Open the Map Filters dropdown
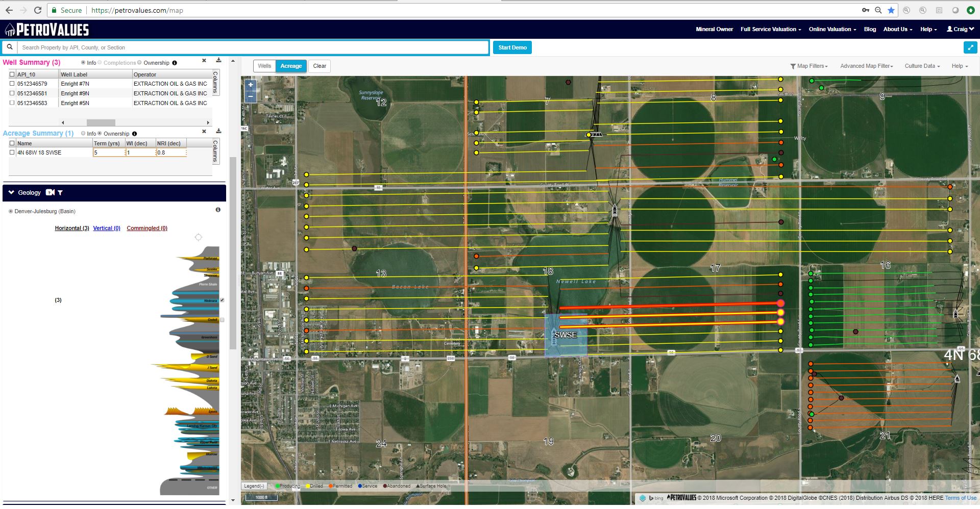980x509 pixels. tap(809, 66)
